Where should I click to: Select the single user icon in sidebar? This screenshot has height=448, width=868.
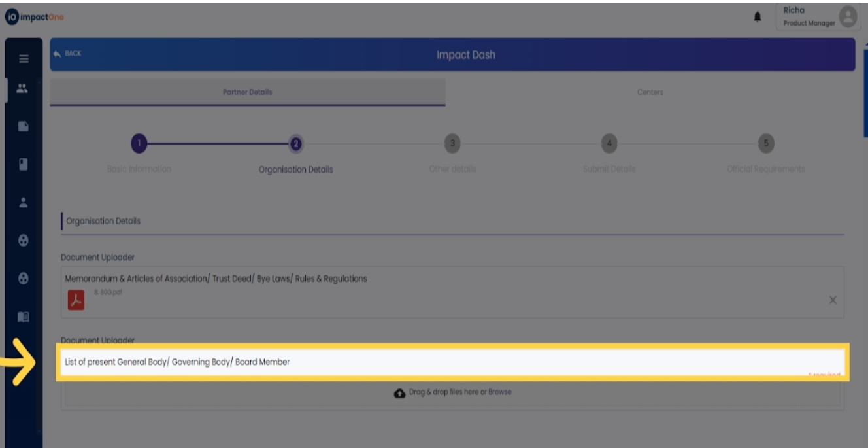[24, 203]
